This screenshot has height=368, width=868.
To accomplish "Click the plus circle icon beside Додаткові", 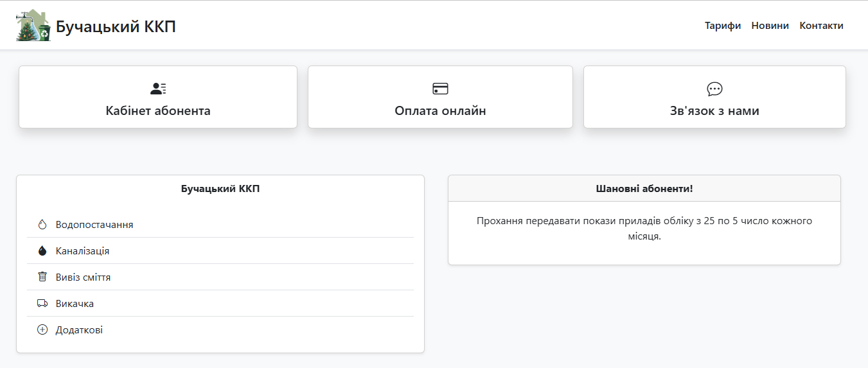I will point(42,330).
